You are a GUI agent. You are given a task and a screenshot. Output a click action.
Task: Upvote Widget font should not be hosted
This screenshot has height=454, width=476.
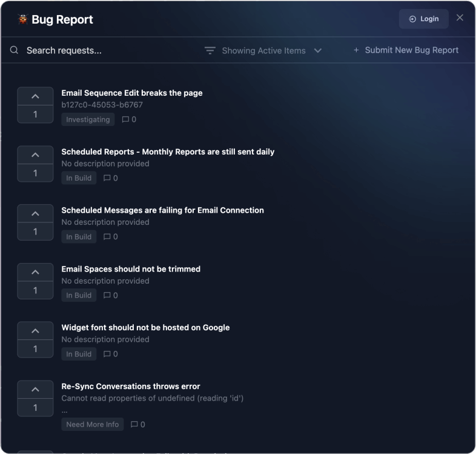[x=35, y=331]
